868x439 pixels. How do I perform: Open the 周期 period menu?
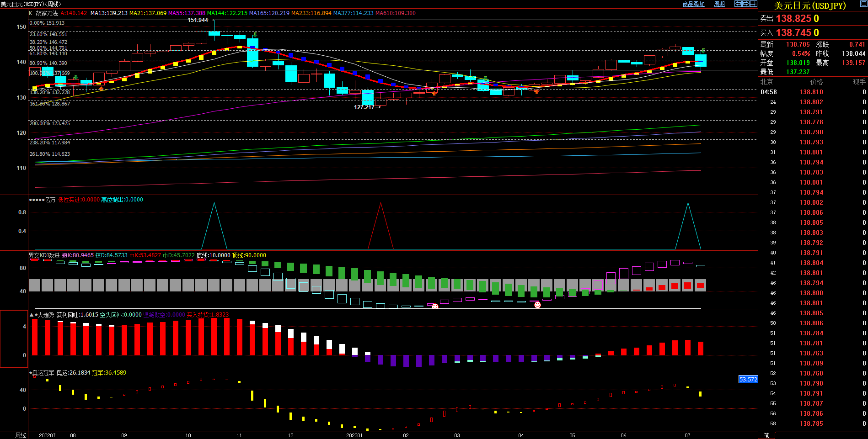pos(719,4)
